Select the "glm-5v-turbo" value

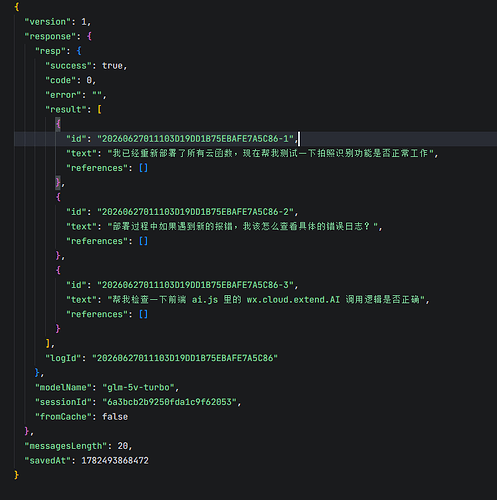[138, 387]
